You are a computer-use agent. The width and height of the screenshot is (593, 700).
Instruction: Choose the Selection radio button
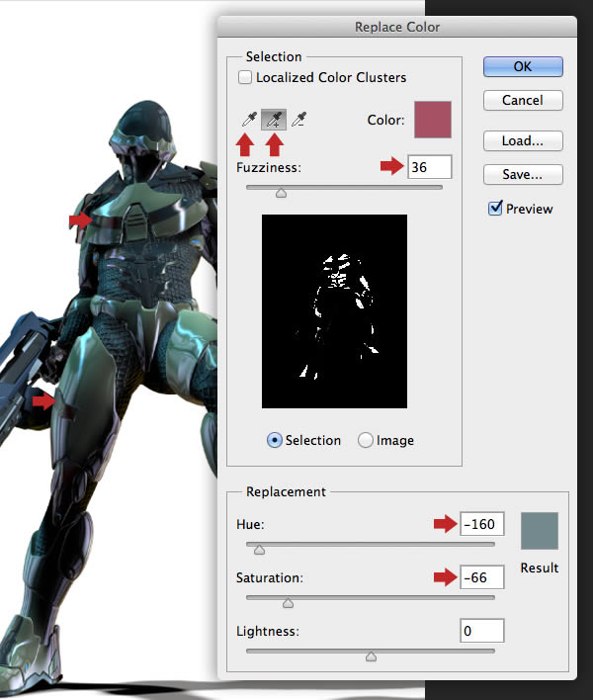click(275, 440)
